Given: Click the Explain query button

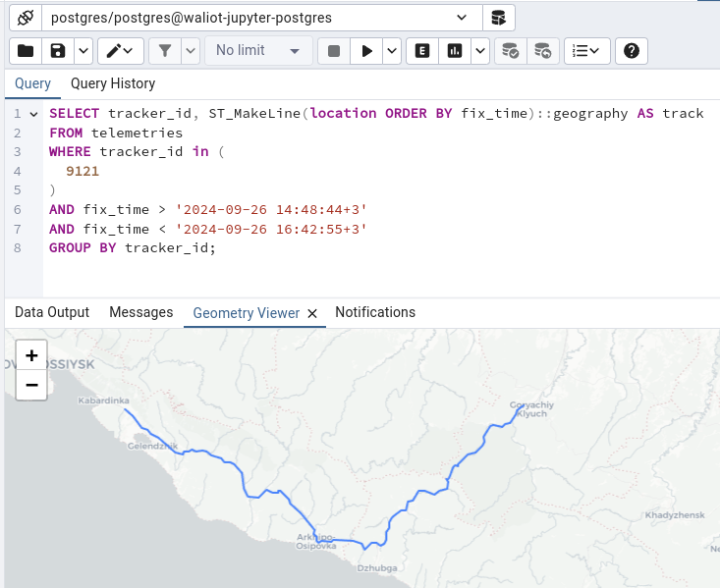Looking at the screenshot, I should point(422,51).
